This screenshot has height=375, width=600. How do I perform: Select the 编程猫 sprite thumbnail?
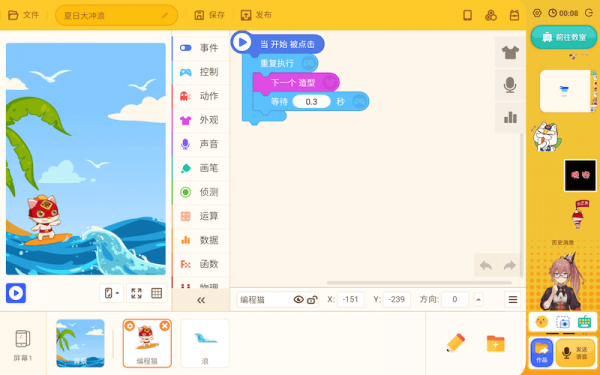coord(147,343)
